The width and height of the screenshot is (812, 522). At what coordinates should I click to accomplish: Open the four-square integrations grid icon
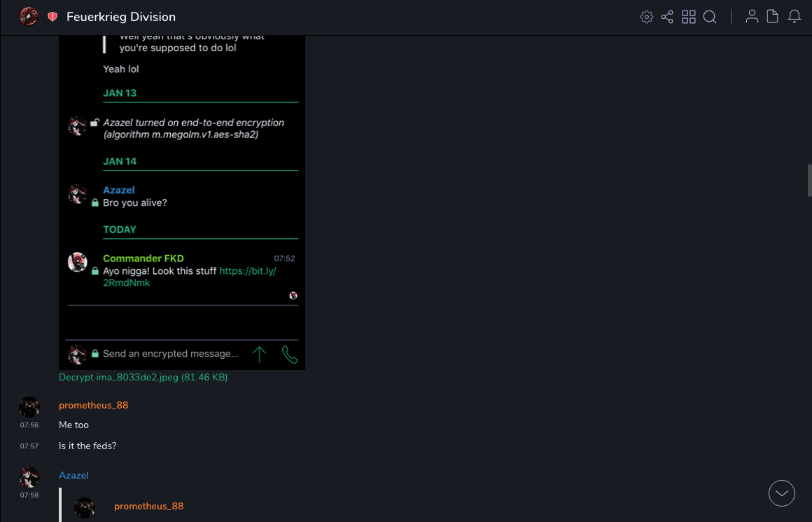[x=689, y=17]
